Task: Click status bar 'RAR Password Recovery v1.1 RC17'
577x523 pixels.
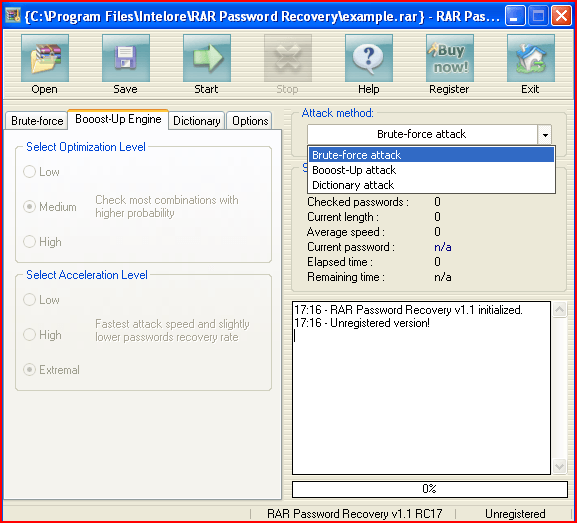Action: pyautogui.click(x=355, y=513)
